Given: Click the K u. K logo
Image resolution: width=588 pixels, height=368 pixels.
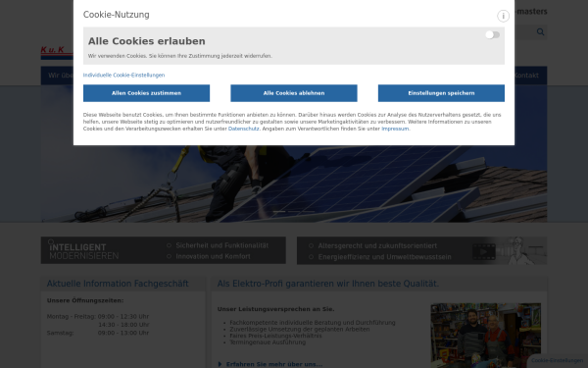Looking at the screenshot, I should point(57,52).
